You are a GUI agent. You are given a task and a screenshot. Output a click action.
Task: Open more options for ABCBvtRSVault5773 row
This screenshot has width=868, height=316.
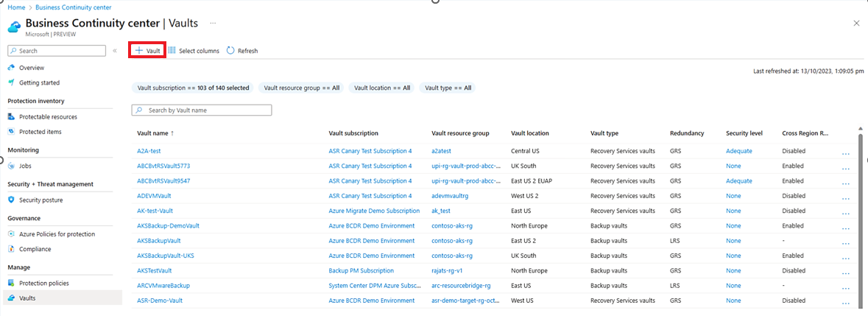point(845,169)
